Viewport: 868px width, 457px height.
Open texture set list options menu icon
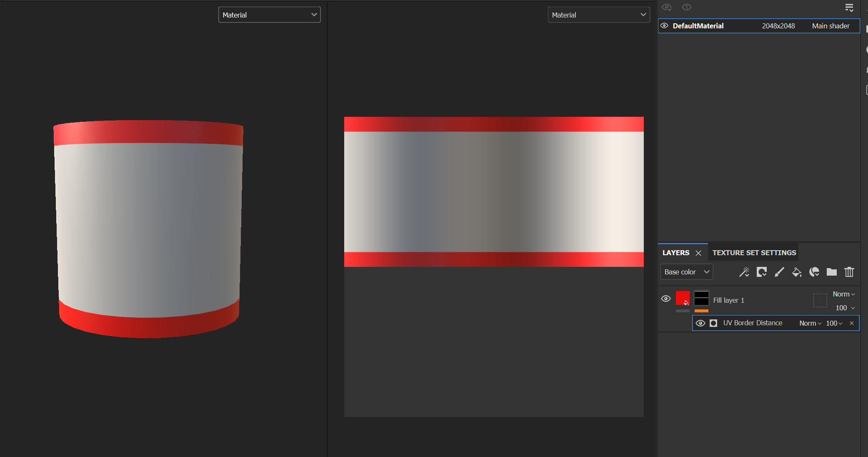click(x=849, y=8)
